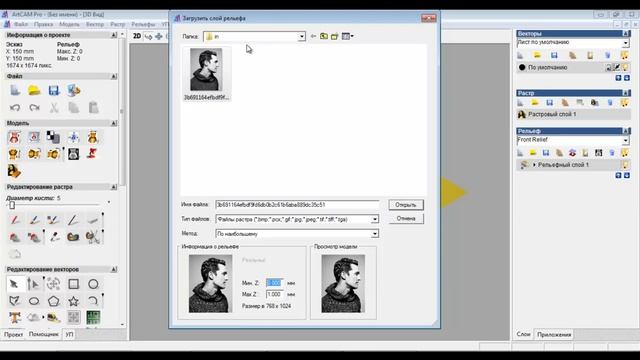
Task: Collapse the Информация о проекте section
Action: 114,35
